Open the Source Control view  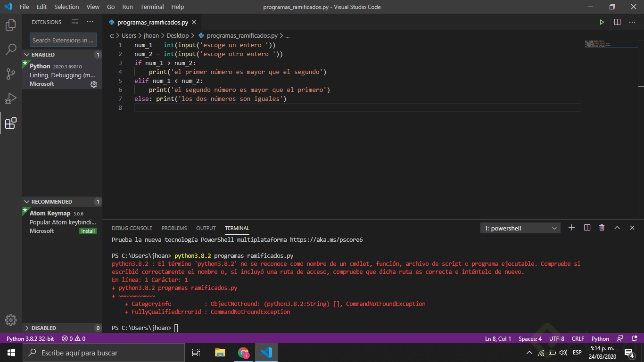point(10,74)
